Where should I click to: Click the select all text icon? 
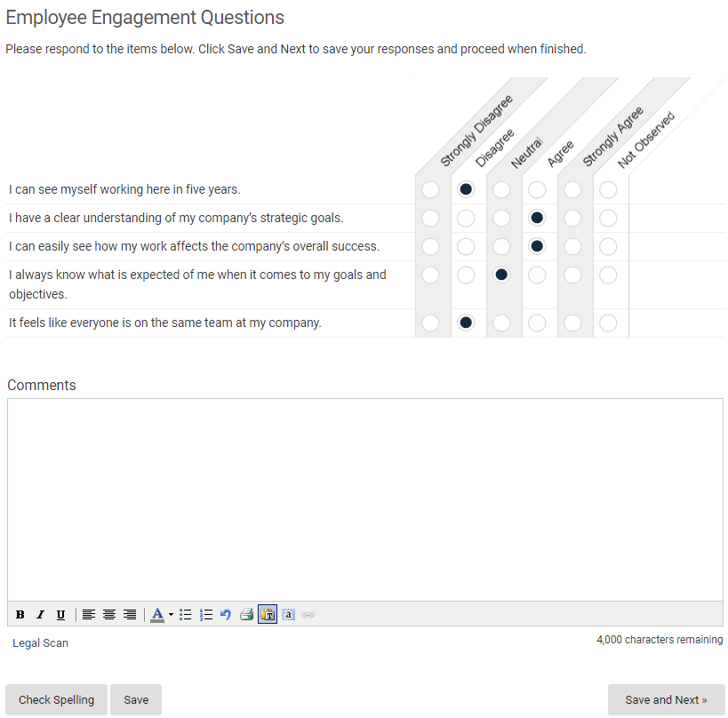(288, 615)
